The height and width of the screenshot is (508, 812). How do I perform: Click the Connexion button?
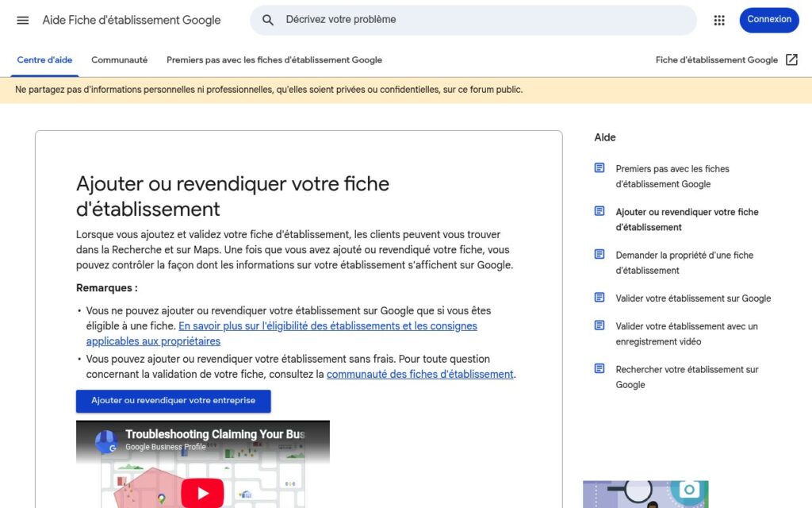pos(769,20)
